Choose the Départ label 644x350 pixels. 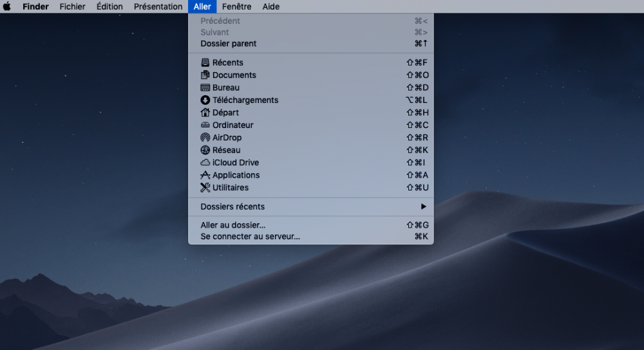click(x=225, y=113)
